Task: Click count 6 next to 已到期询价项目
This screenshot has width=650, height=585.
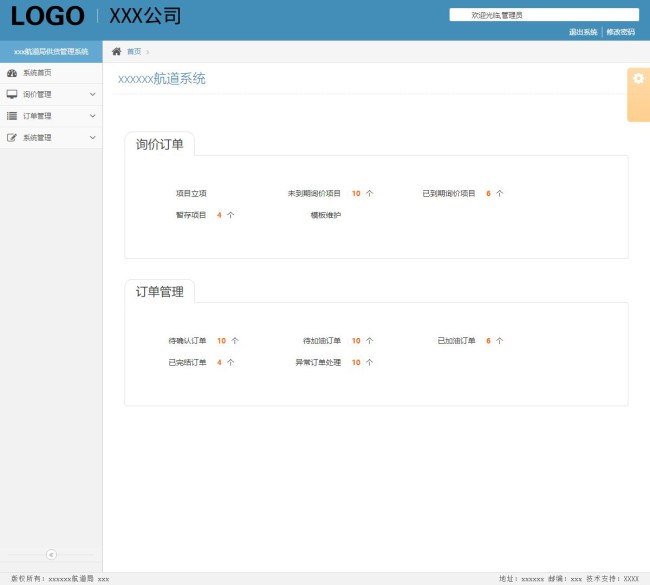Action: pyautogui.click(x=488, y=194)
